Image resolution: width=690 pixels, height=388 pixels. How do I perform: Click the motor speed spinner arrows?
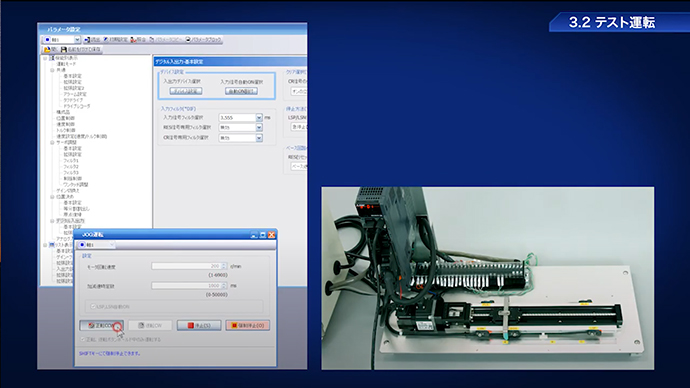coord(224,266)
